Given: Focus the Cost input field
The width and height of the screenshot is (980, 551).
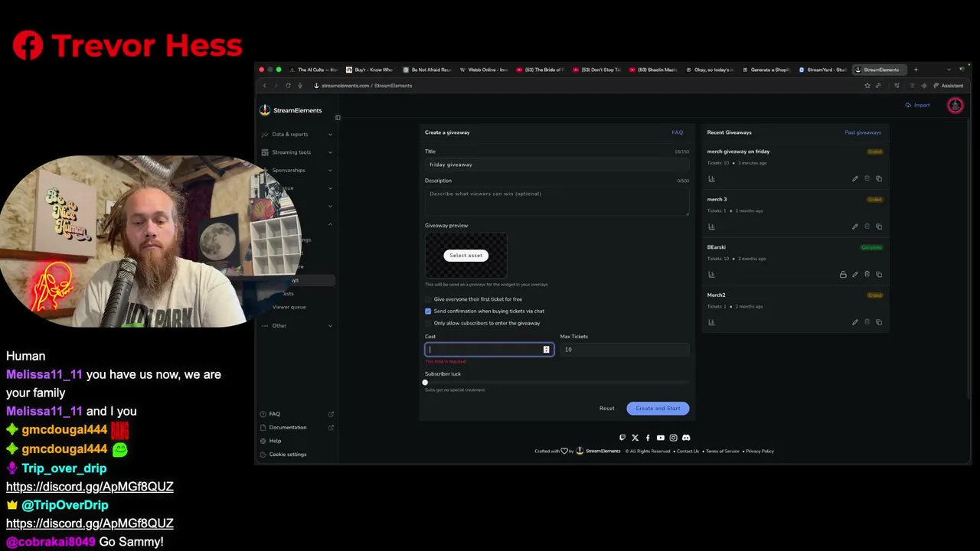Looking at the screenshot, I should pos(489,350).
